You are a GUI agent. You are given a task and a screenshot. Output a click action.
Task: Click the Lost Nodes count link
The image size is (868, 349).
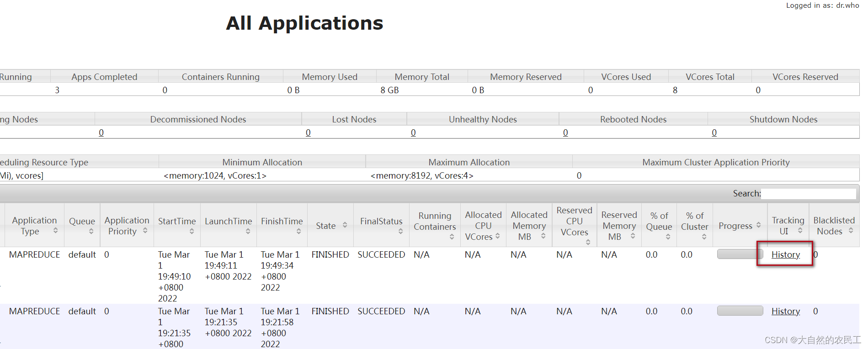click(309, 132)
